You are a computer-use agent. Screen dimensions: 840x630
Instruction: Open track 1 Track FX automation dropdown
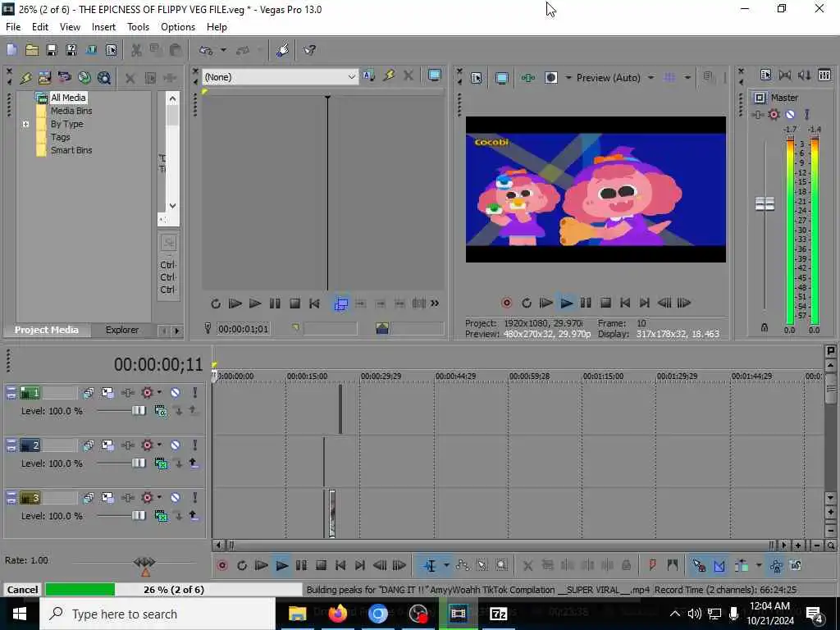pos(159,393)
